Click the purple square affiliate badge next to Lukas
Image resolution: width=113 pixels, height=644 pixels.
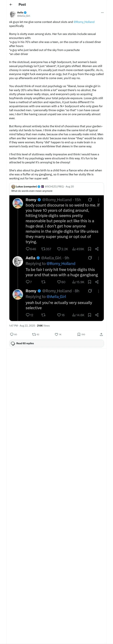click(42, 187)
